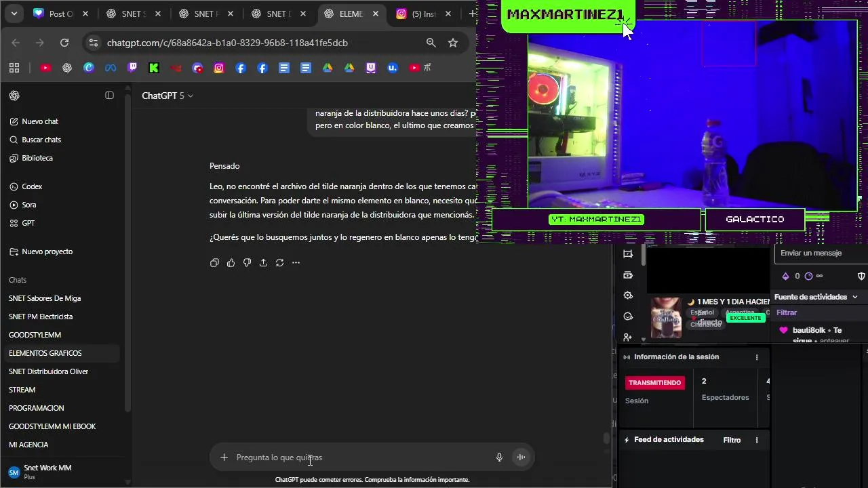This screenshot has height=488, width=868.
Task: Collapse the ChatGPT sidebar with panel toggle
Action: [x=109, y=96]
